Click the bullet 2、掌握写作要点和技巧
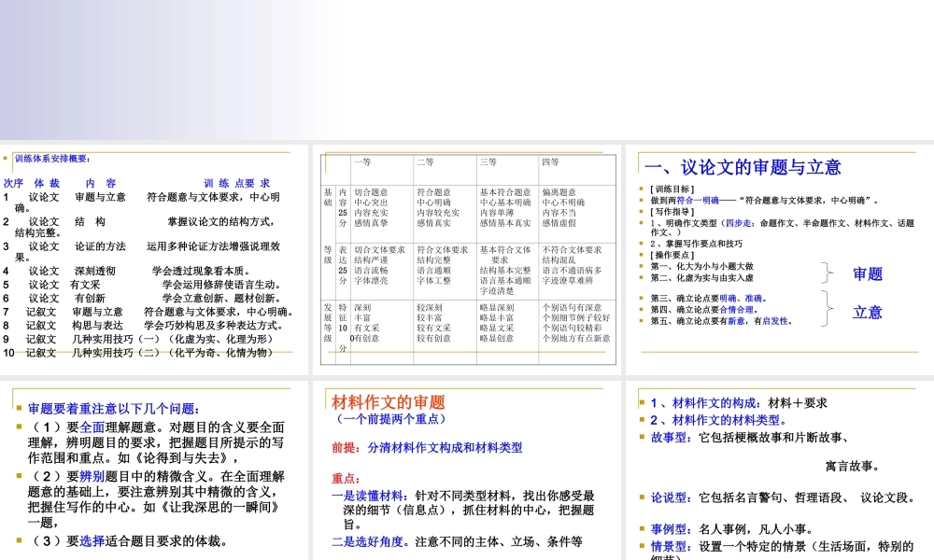Screen dimensions: 934x560 tap(697, 244)
